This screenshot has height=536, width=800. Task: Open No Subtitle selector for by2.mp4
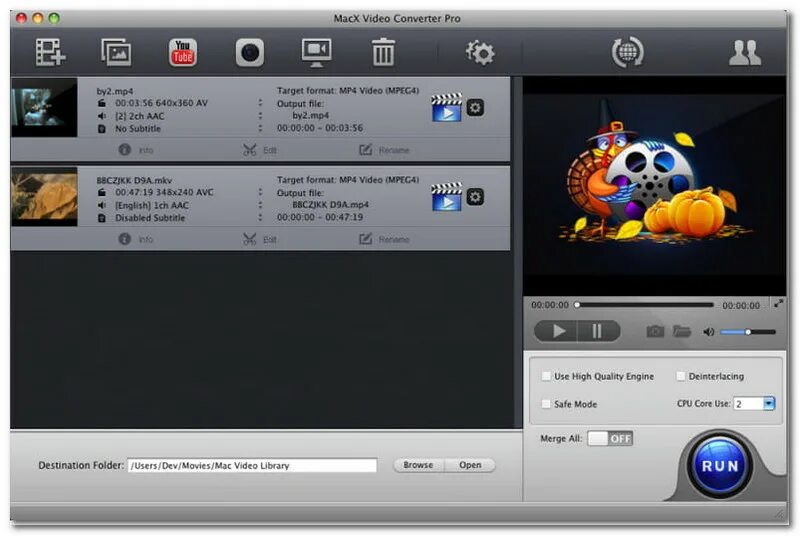tap(260, 129)
